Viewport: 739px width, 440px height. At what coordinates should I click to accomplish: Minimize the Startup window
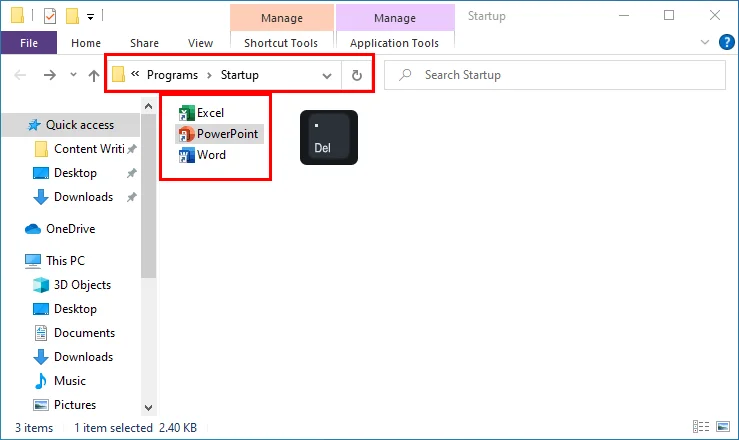tap(624, 16)
